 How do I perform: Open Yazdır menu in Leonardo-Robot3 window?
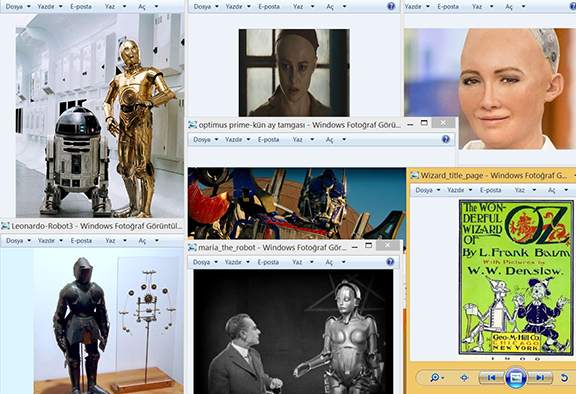coord(50,241)
